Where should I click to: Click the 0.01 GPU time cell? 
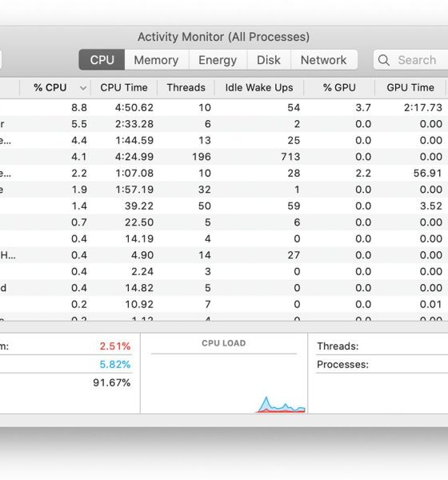click(x=431, y=305)
